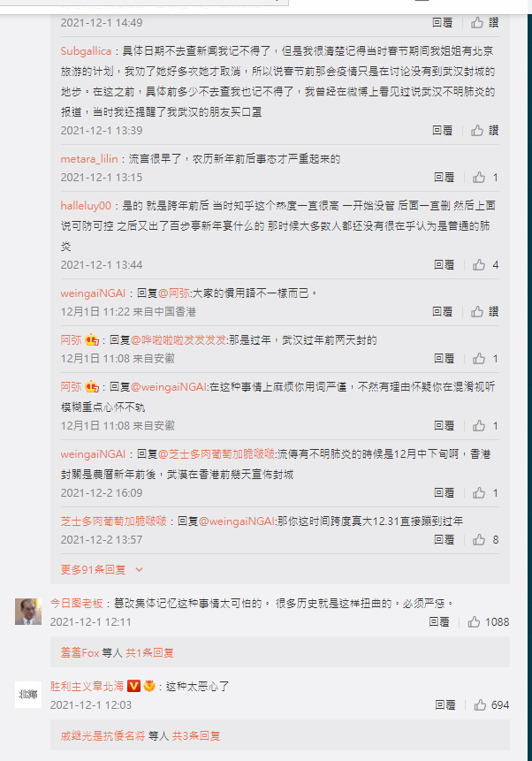
Task: Open 共3条回复 under 胜利主义章北海's comment
Action: pos(195,735)
